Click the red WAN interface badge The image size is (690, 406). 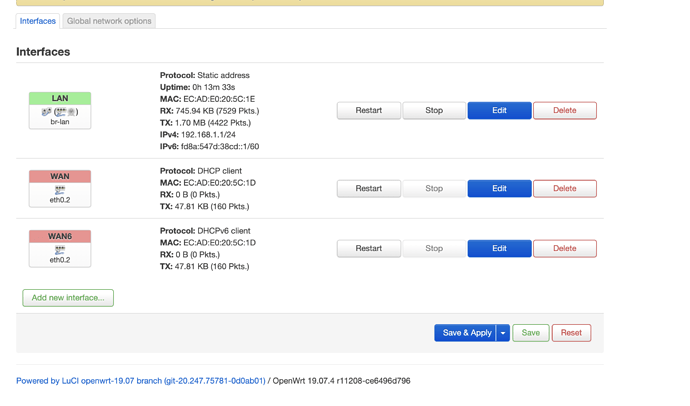point(60,176)
